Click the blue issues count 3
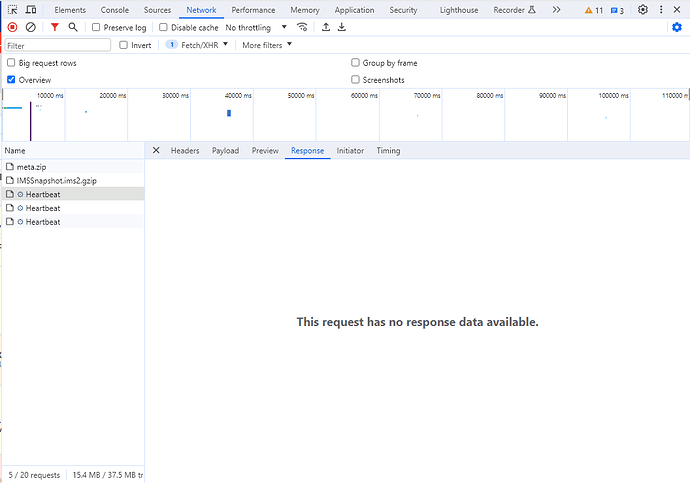The image size is (690, 483). [617, 10]
